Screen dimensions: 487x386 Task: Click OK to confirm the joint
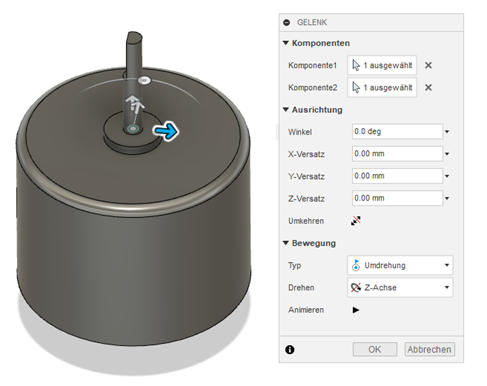pyautogui.click(x=375, y=349)
